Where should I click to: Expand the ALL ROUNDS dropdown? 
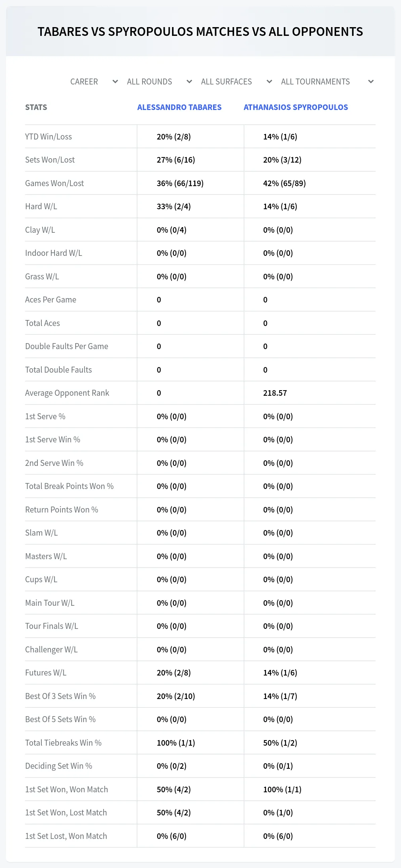tap(159, 82)
